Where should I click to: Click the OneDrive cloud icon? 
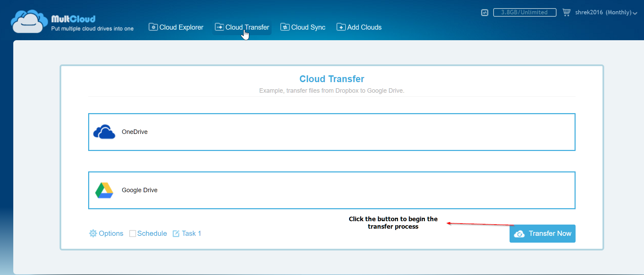coord(104,132)
